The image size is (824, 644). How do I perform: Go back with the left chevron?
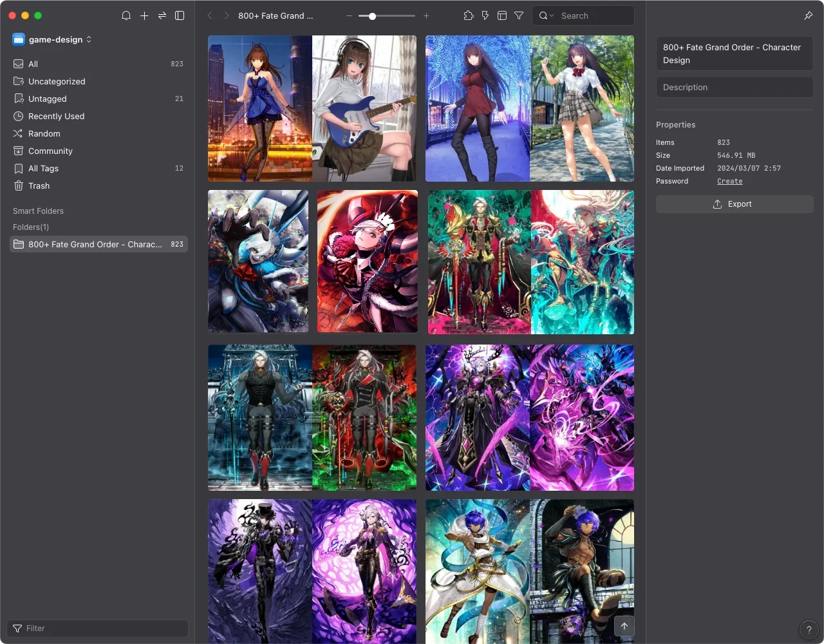coord(210,15)
